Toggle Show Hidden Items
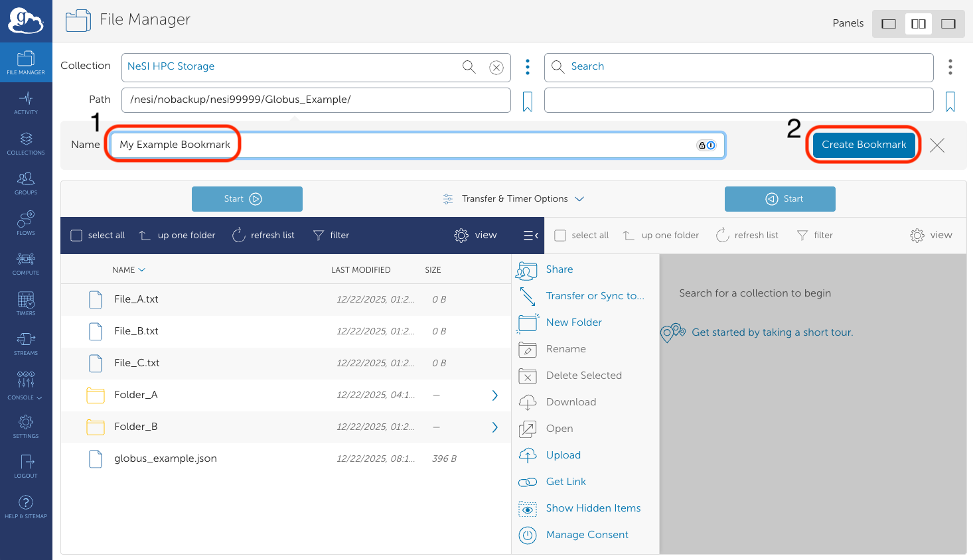 click(x=593, y=508)
